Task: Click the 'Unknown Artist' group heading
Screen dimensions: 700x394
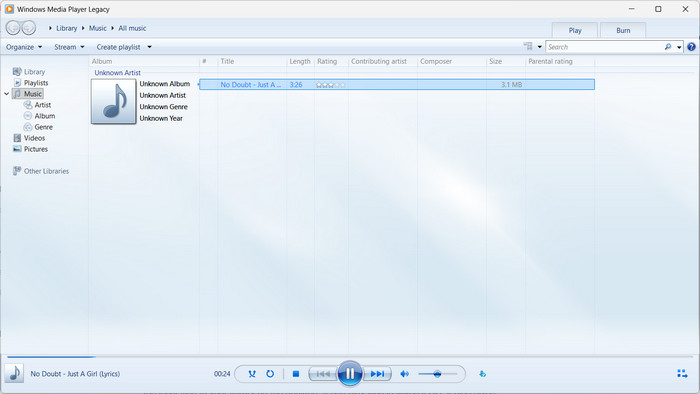Action: point(117,72)
